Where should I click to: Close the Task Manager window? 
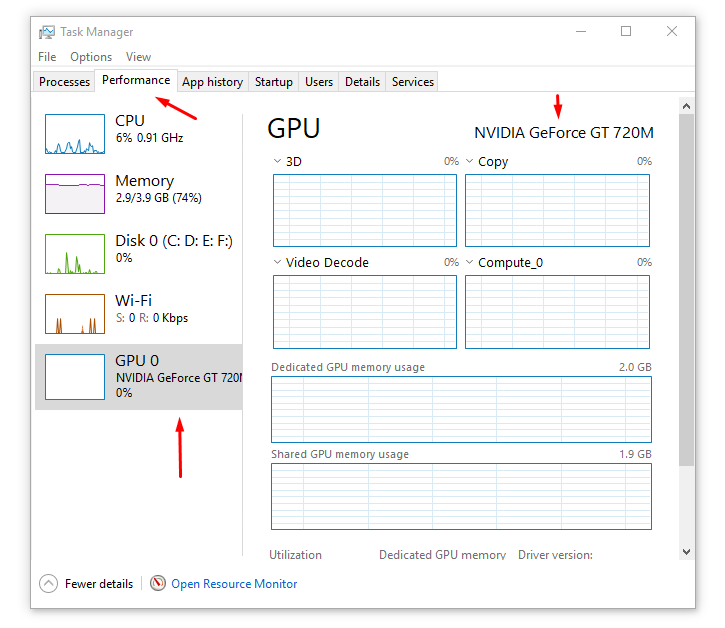(x=672, y=31)
